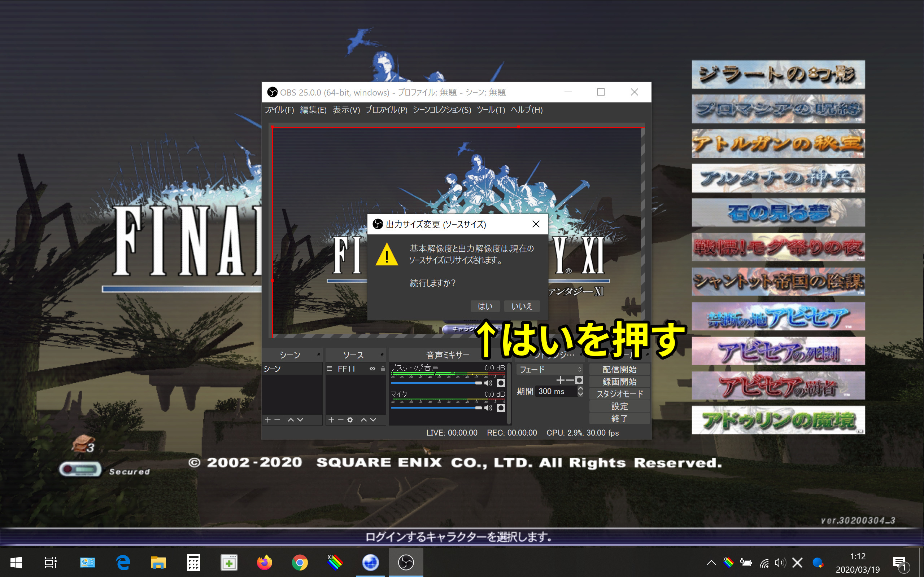Open the フェード transition dropdown
This screenshot has width=924, height=577.
(549, 369)
